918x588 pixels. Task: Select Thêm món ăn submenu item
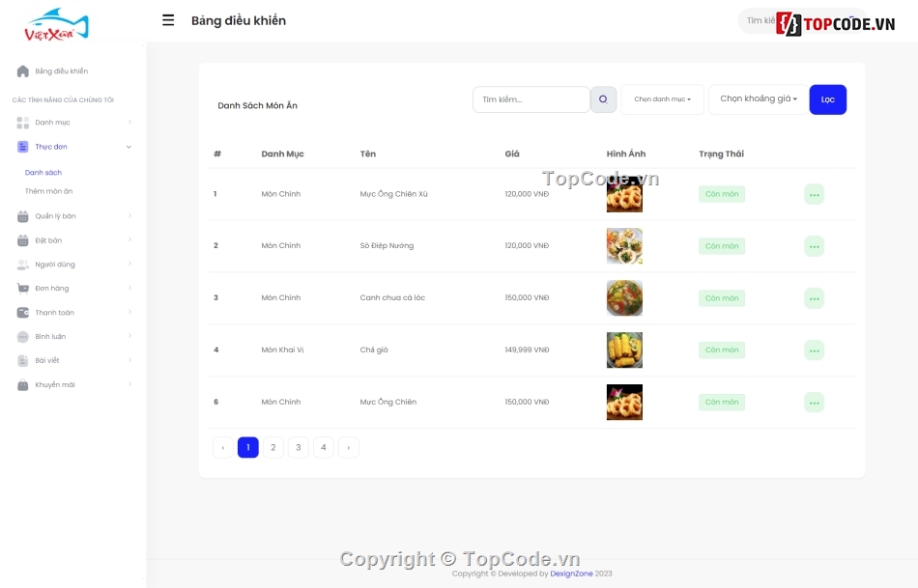coord(48,191)
